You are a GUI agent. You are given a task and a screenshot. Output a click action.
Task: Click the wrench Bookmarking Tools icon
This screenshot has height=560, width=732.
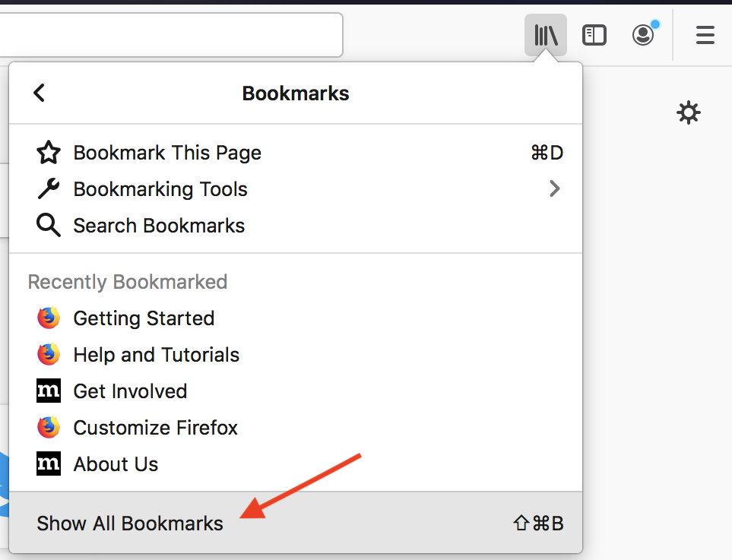pyautogui.click(x=49, y=189)
